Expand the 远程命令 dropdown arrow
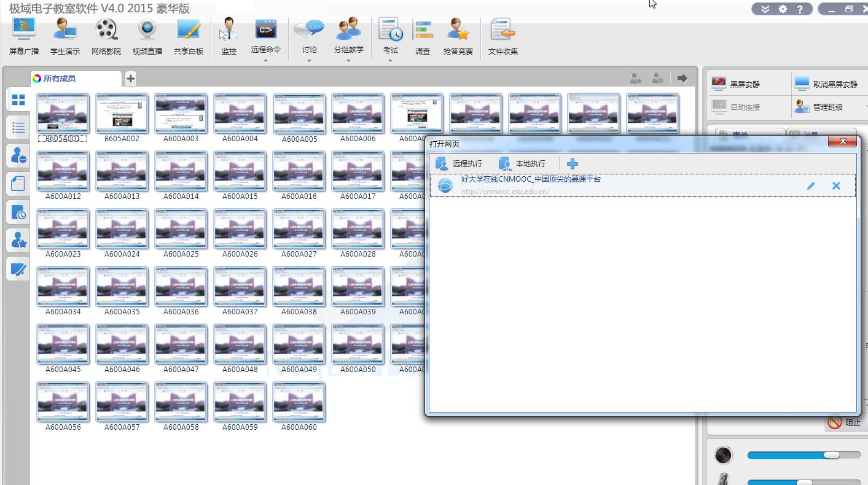Viewport: 868px width, 485px height. [265, 61]
